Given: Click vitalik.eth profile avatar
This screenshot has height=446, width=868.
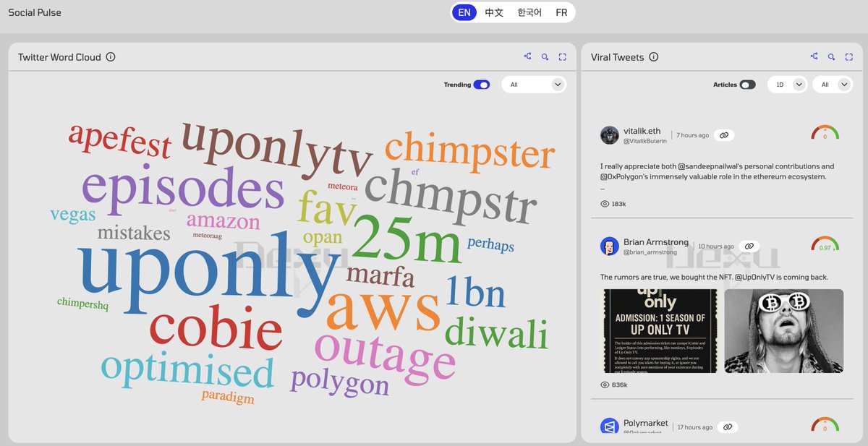Looking at the screenshot, I should 610,135.
